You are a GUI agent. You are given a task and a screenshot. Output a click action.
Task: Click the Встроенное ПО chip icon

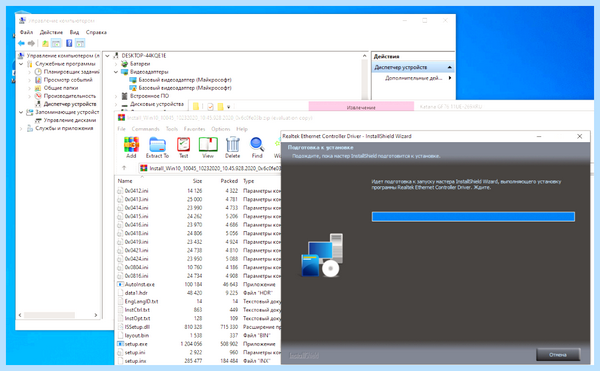pyautogui.click(x=124, y=96)
